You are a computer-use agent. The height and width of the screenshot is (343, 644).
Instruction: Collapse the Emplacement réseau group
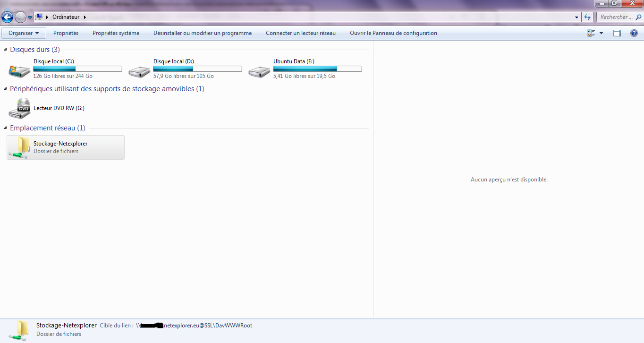coord(6,128)
